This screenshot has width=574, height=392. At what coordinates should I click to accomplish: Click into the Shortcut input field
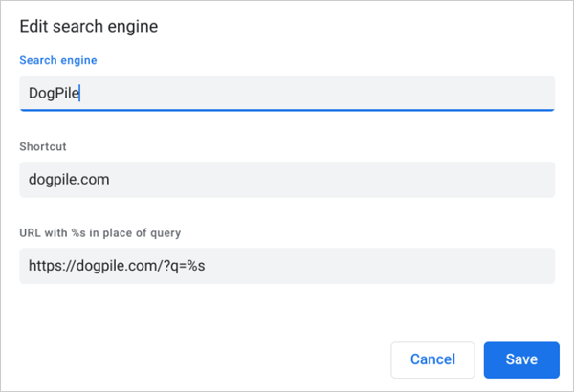click(x=287, y=179)
